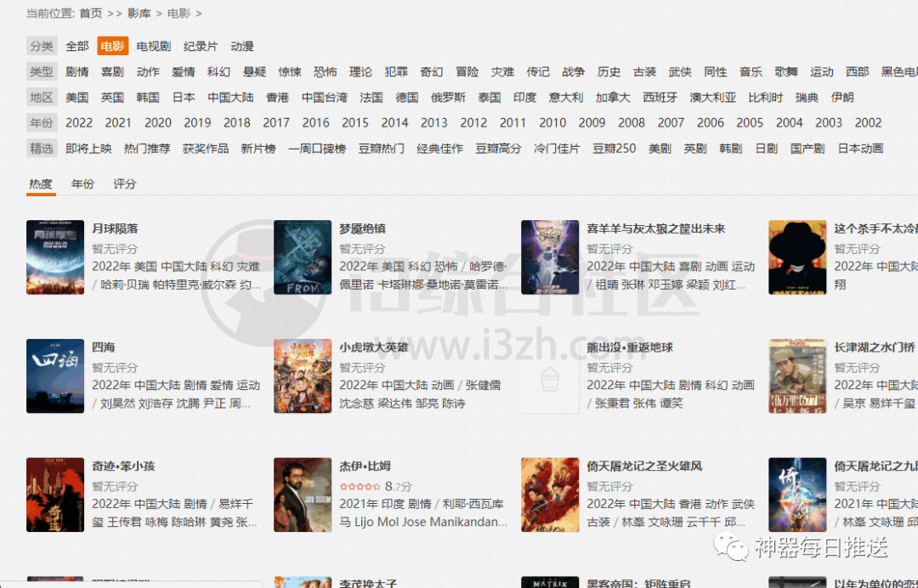Open the 豆瓣高分 selection
The image size is (918, 588).
coord(498,149)
